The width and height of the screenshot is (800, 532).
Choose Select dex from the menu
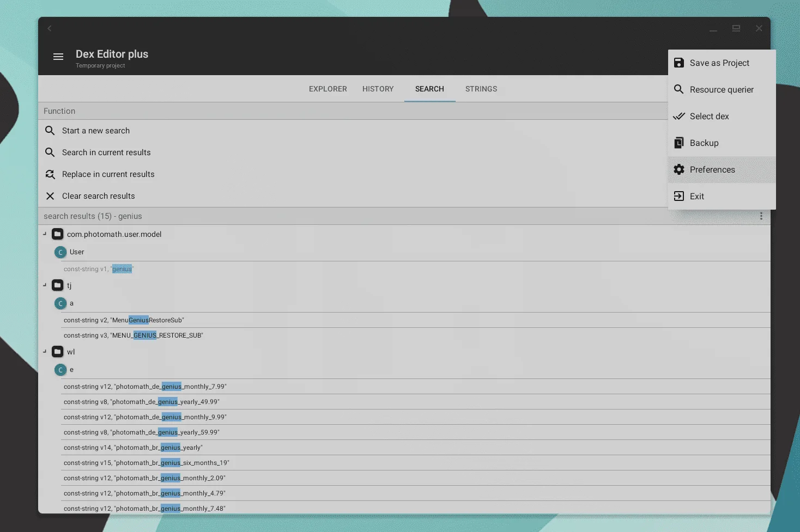click(x=722, y=116)
